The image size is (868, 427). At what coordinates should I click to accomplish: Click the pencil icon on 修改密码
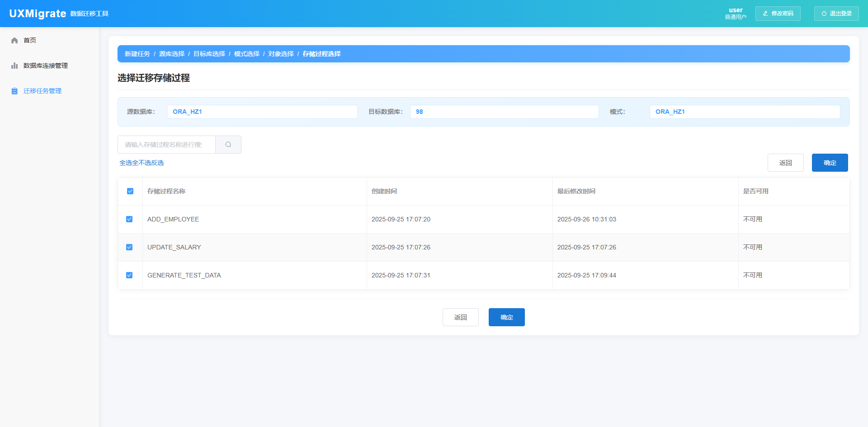765,14
